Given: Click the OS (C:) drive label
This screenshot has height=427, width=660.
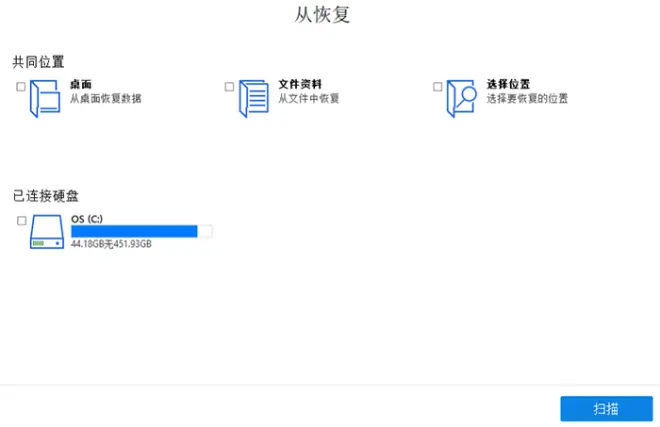Looking at the screenshot, I should tap(87, 219).
